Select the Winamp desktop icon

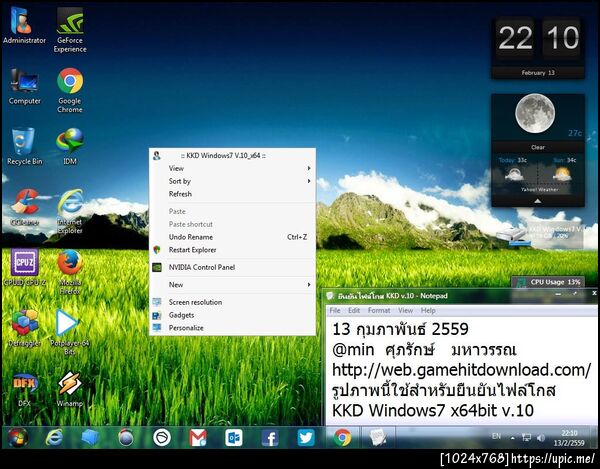70,389
